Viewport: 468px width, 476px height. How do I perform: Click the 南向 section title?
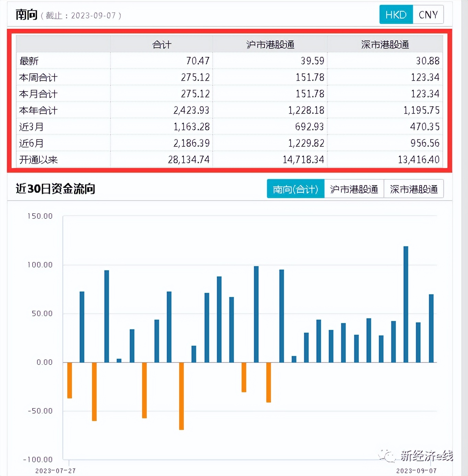pos(26,14)
